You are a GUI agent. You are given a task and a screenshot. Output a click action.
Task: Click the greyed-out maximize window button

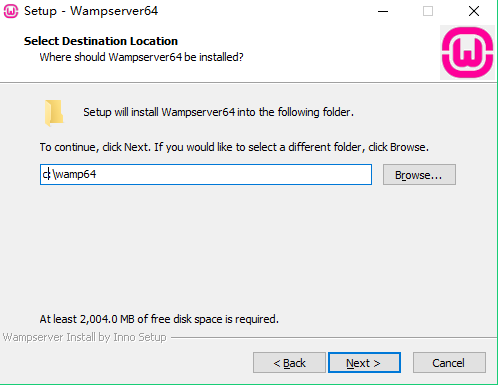[428, 11]
